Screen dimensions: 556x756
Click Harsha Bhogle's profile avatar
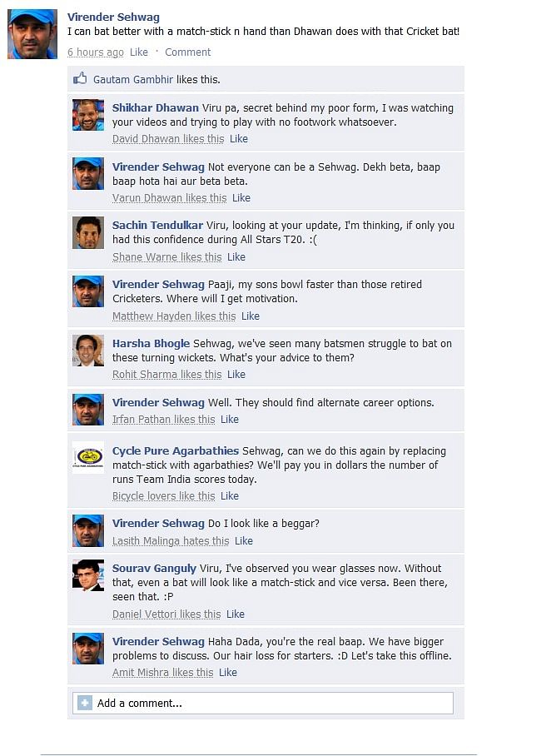[x=88, y=351]
